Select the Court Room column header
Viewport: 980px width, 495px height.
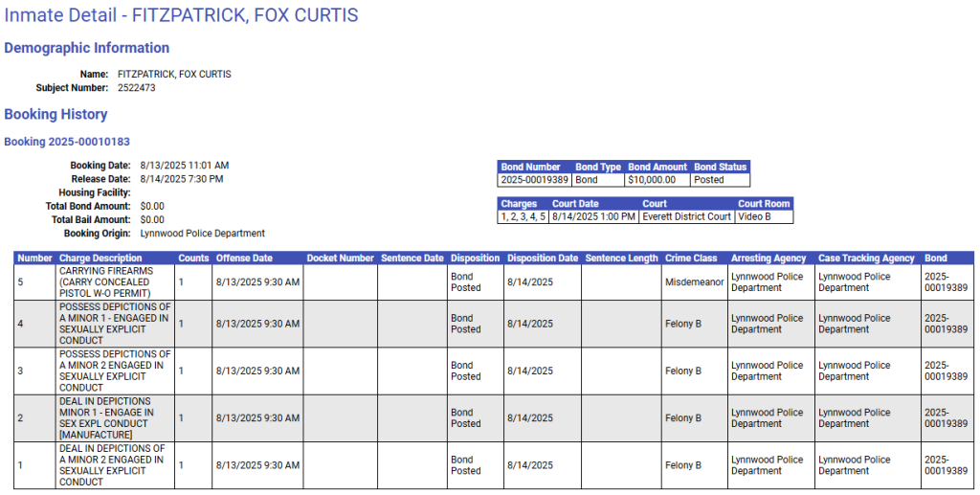pos(764,204)
